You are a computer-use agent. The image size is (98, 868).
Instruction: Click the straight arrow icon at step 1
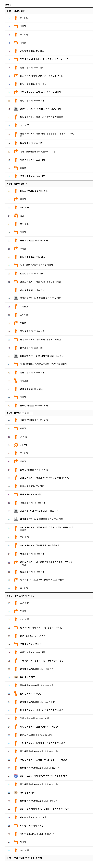(16, 18)
